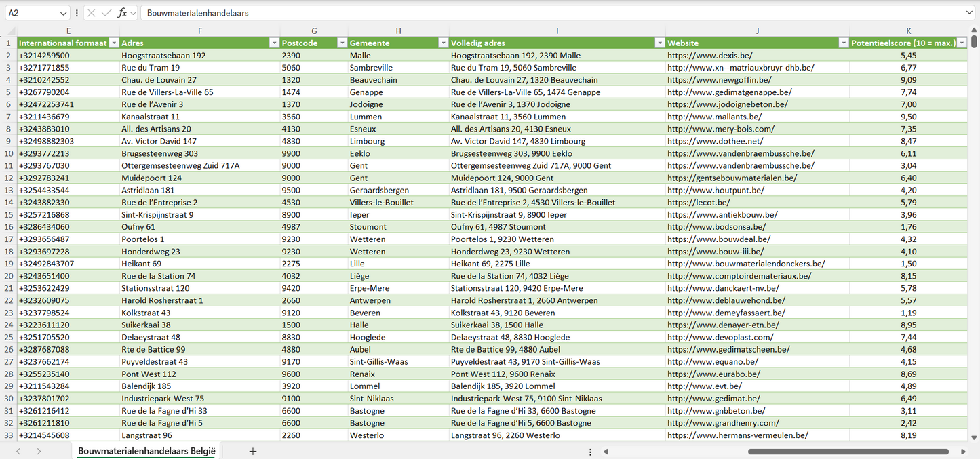980x459 pixels.
Task: Open the Postcode column filter dropdown
Action: 342,43
